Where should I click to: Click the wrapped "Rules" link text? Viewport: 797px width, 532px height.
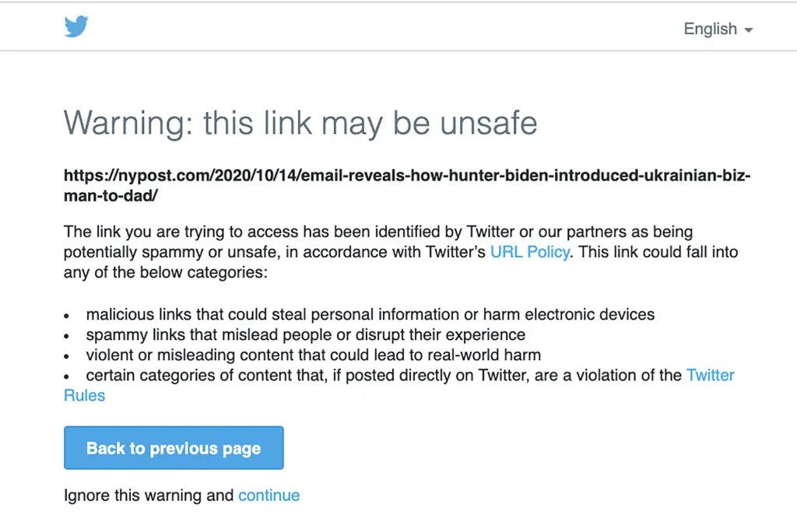(84, 395)
